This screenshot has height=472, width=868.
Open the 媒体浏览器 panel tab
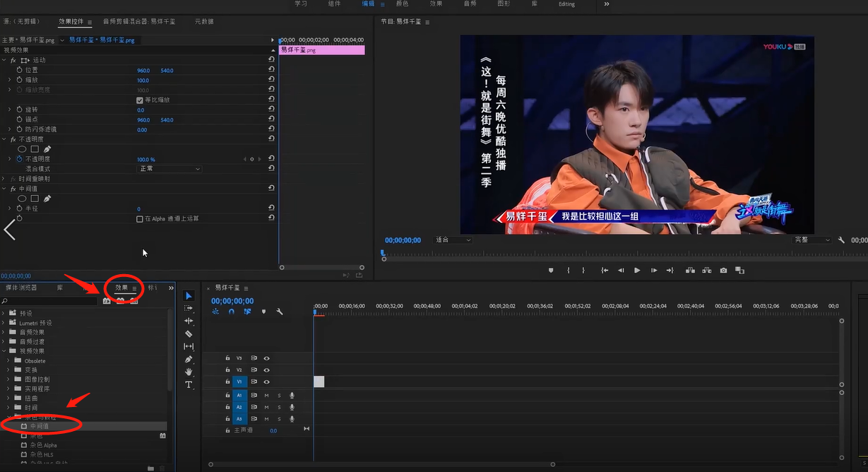(21, 288)
